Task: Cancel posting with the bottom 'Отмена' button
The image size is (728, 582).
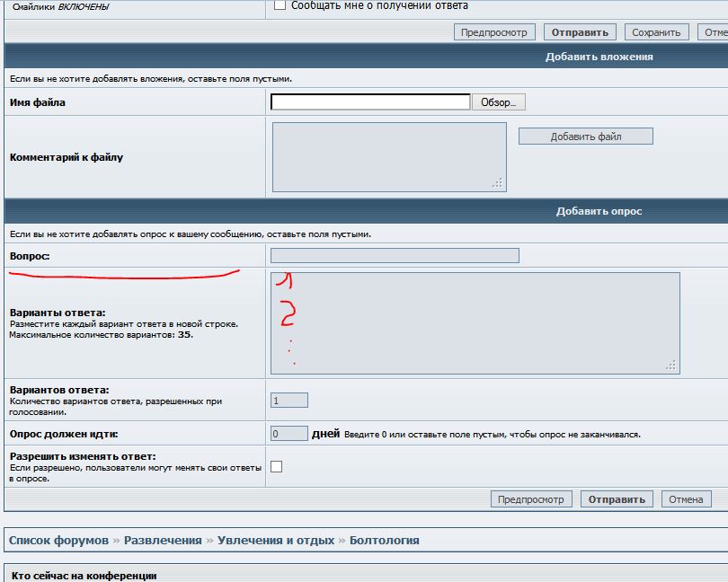Action: pos(686,499)
